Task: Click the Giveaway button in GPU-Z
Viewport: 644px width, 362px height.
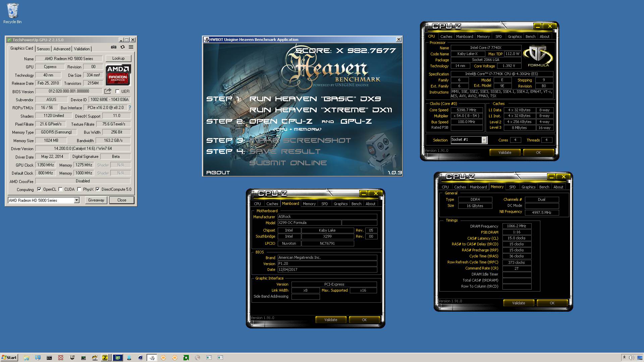Action: (96, 200)
